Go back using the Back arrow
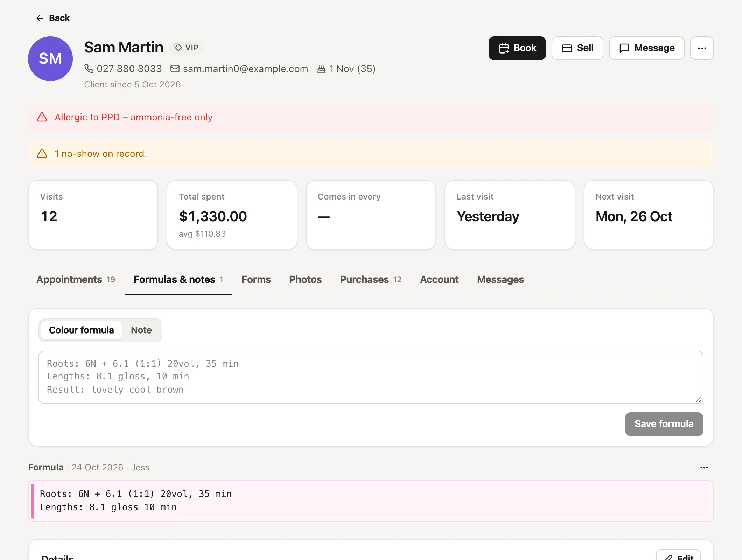This screenshot has height=560, width=742. (52, 18)
